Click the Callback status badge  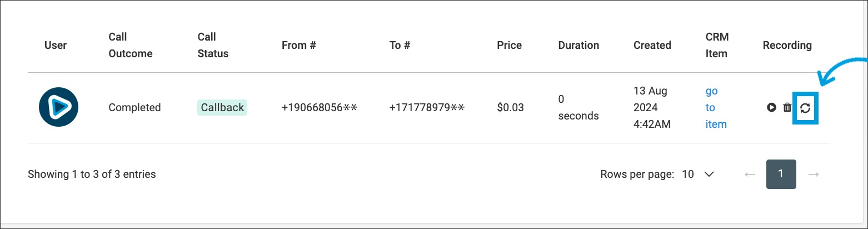[222, 107]
